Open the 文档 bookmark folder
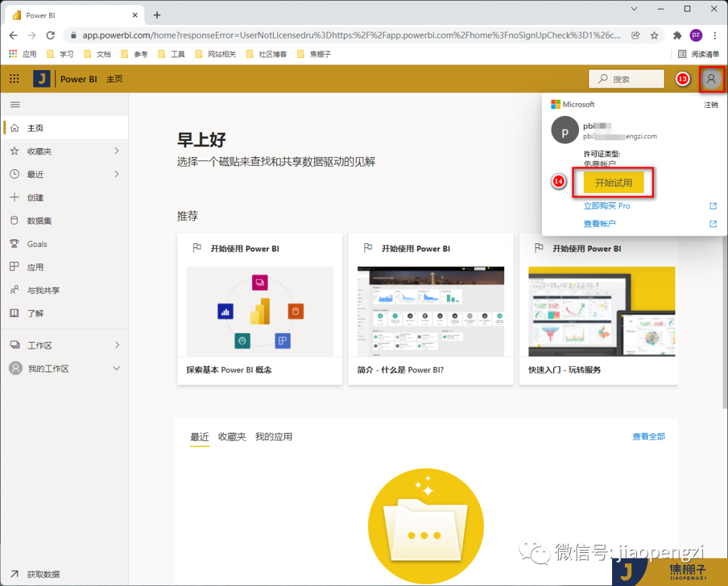 pyautogui.click(x=98, y=54)
